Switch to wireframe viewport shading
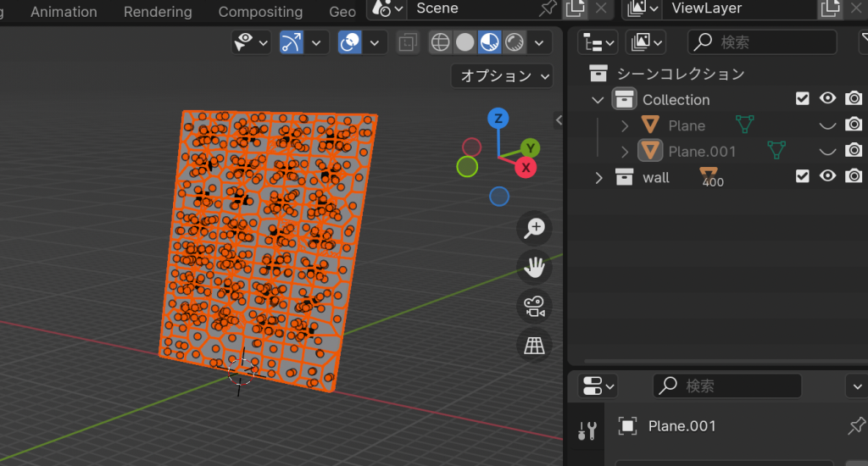Image resolution: width=868 pixels, height=466 pixels. click(x=440, y=42)
